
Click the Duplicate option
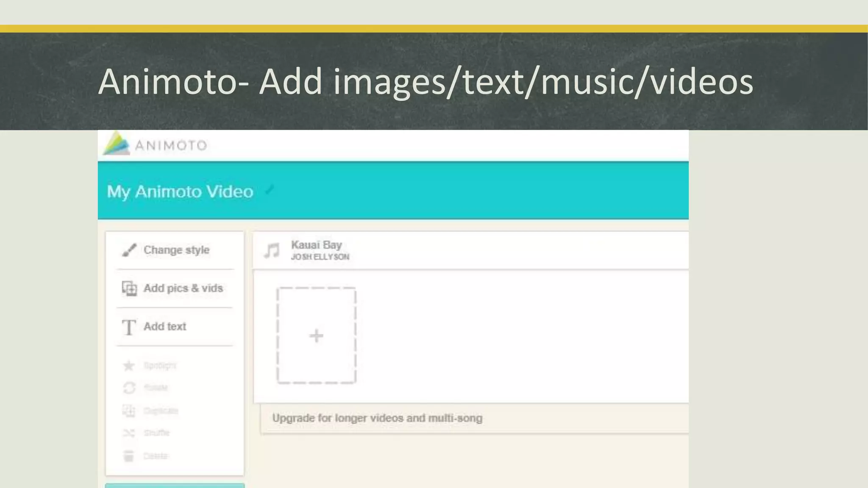click(x=150, y=410)
